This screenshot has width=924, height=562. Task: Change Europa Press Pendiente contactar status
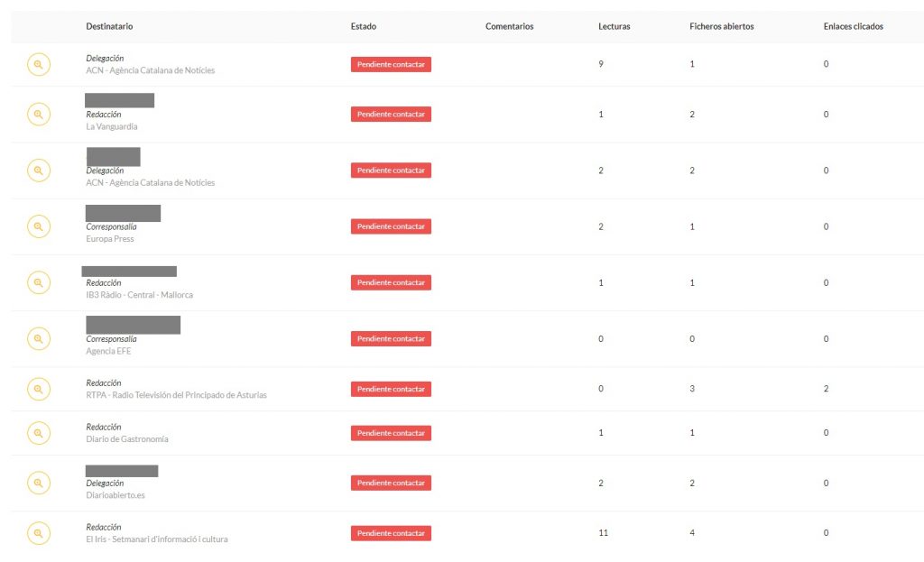(x=391, y=226)
